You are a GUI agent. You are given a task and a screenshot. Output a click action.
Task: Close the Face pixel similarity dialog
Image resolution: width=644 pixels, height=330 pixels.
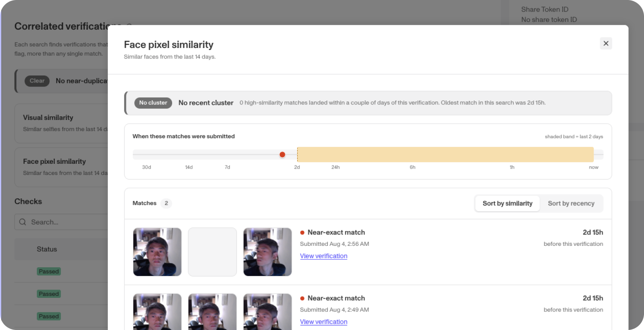pos(606,43)
